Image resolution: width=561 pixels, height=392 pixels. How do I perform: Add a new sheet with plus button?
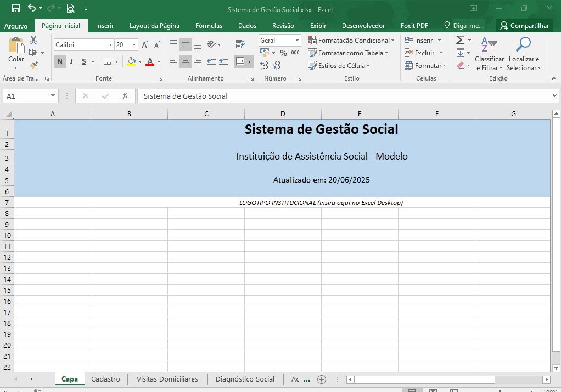pos(322,379)
